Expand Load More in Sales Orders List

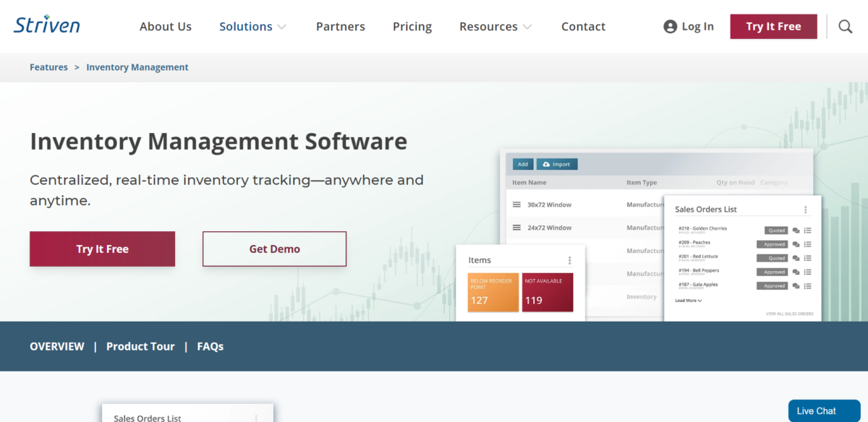coord(689,300)
